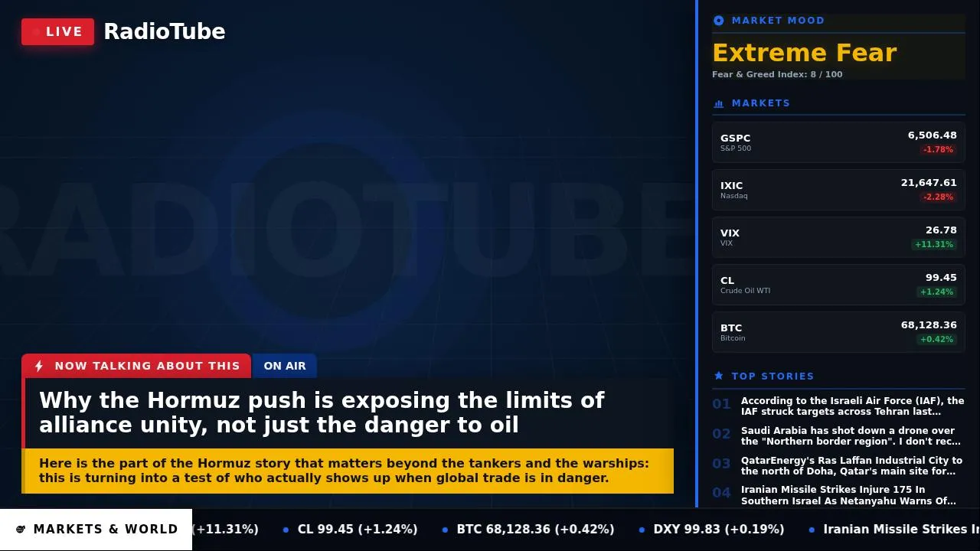Viewport: 980px width, 551px height.
Task: Click the 68,128.36 price in Bitcoin card
Action: 929,325
